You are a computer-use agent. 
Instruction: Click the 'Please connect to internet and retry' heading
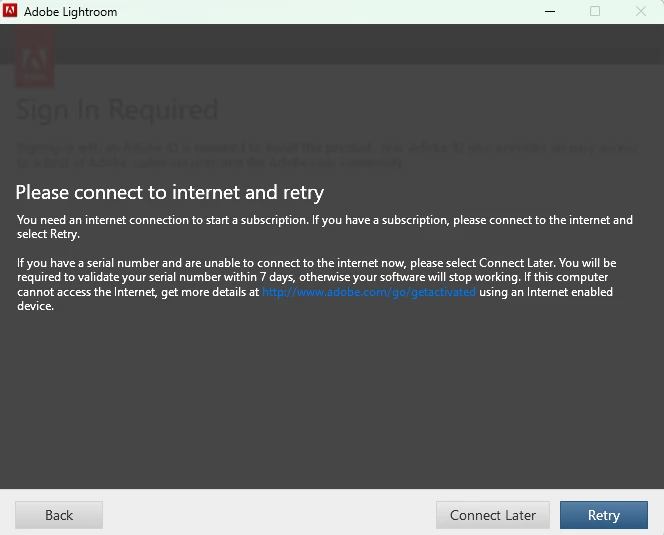(x=170, y=192)
